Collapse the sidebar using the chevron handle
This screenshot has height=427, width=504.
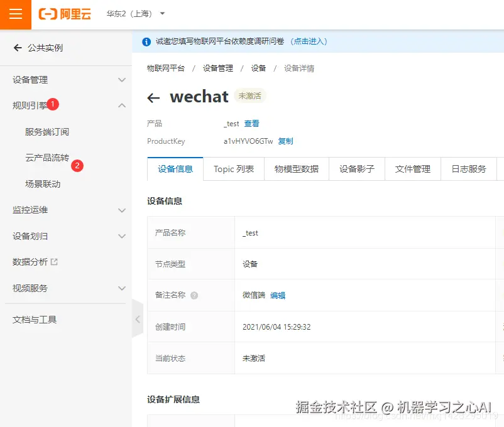138,319
